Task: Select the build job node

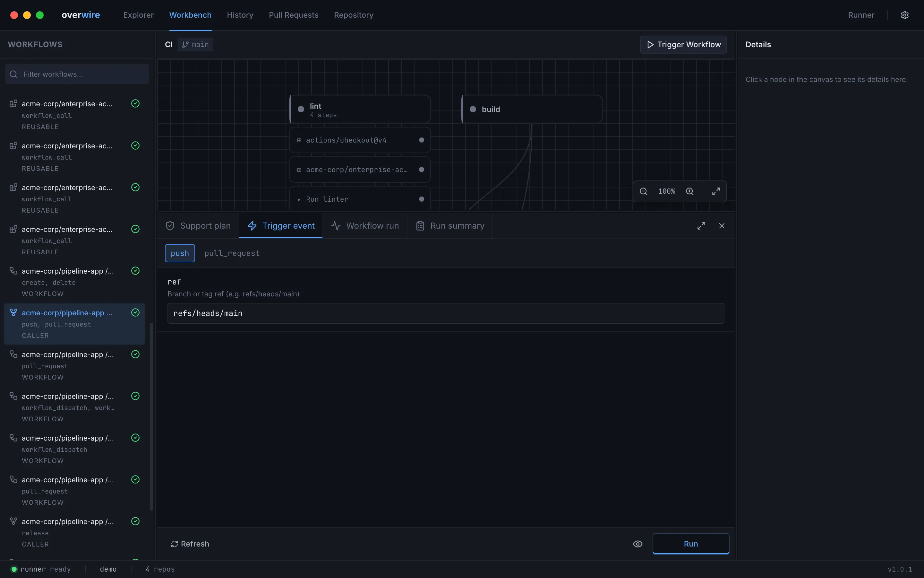Action: 532,109
